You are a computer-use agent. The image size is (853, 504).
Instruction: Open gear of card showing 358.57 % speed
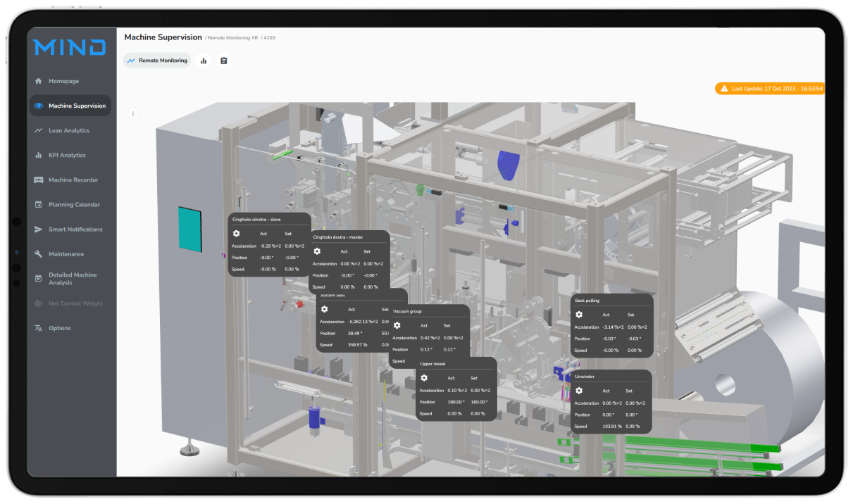324,309
